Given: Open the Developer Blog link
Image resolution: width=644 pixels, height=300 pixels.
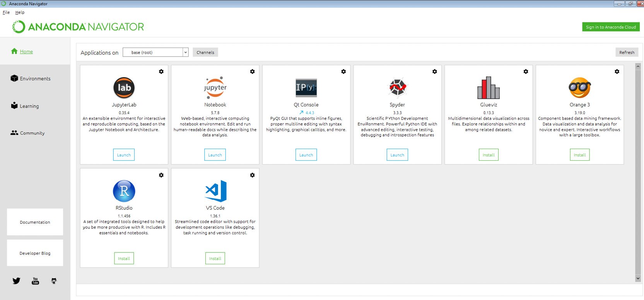Looking at the screenshot, I should click(x=35, y=253).
